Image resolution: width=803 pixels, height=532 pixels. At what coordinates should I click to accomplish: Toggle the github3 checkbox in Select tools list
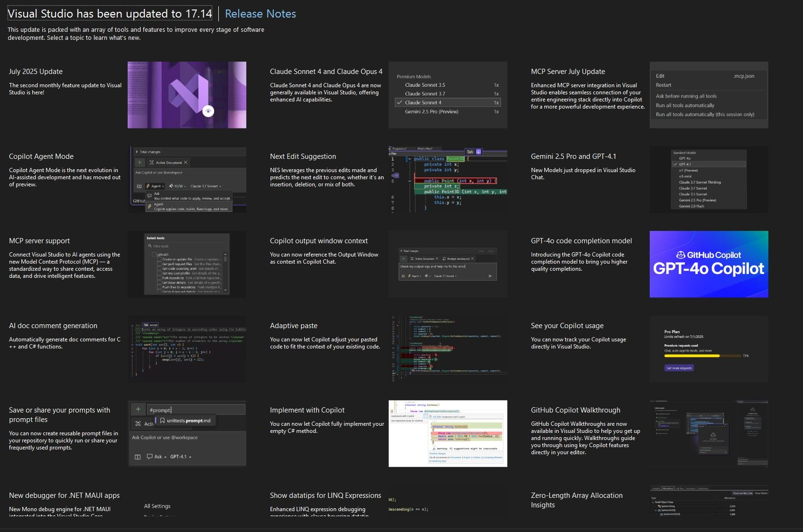coord(155,255)
